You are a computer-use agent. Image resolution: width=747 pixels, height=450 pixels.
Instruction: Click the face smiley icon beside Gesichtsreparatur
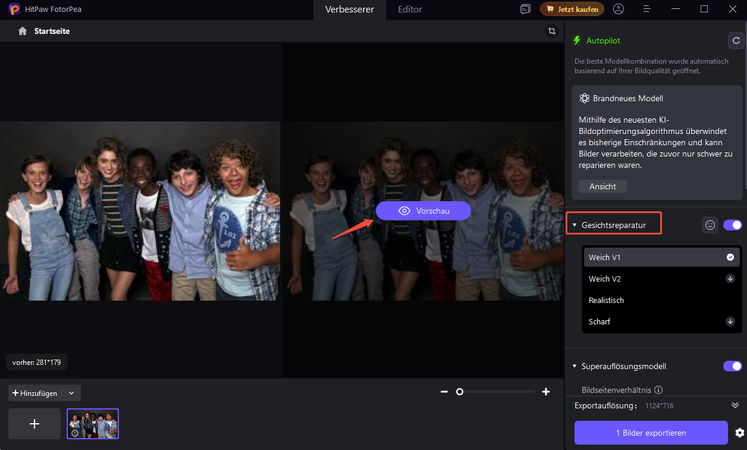(x=710, y=225)
